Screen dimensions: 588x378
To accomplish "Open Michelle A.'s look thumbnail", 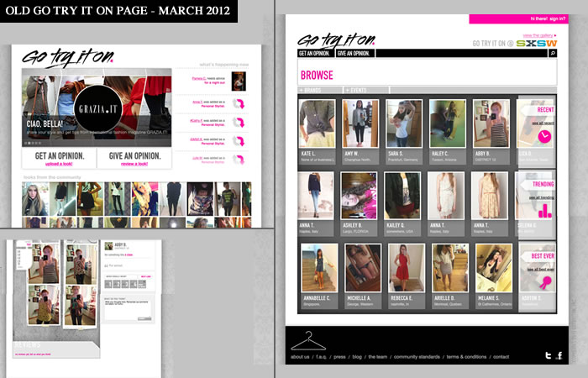I will (x=363, y=268).
